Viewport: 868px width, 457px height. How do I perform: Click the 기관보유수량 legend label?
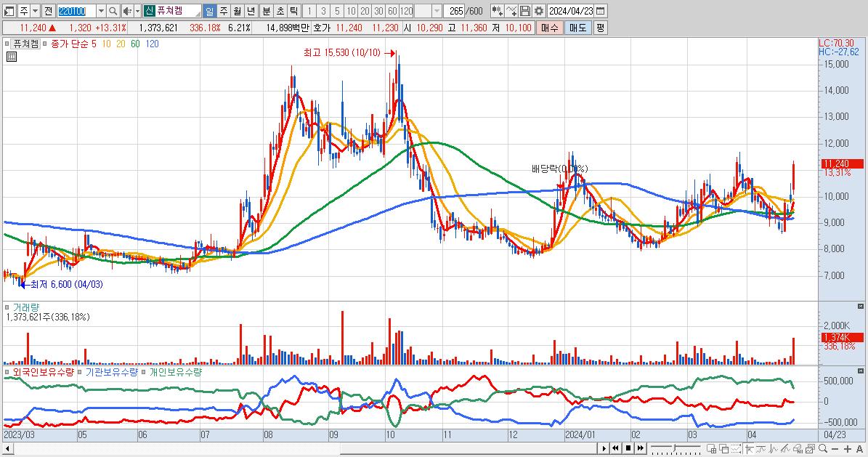pos(111,372)
